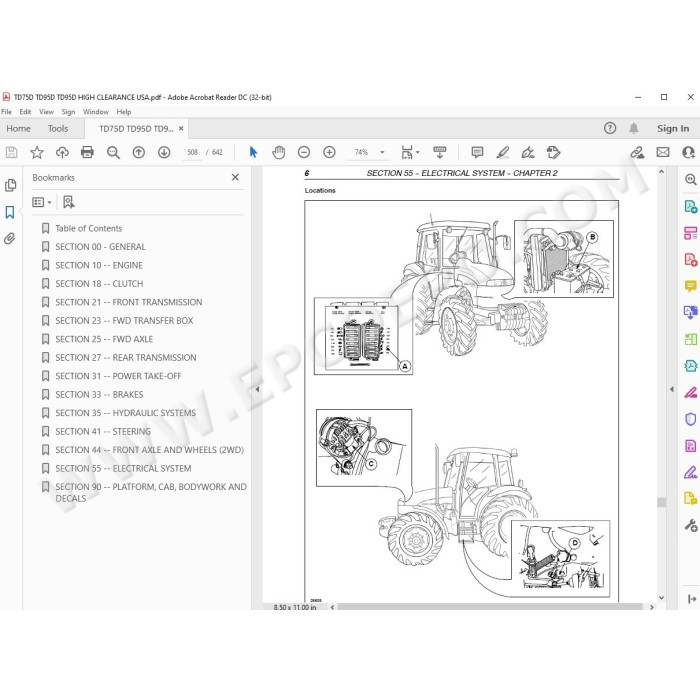This screenshot has width=700, height=700.
Task: Add a sticky note comment
Action: point(477,153)
